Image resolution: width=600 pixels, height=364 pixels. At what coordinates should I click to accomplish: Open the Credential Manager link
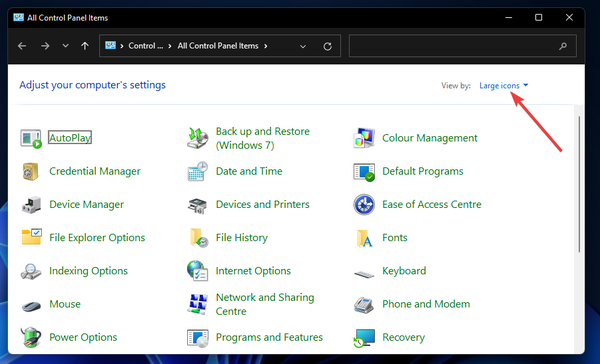(95, 171)
